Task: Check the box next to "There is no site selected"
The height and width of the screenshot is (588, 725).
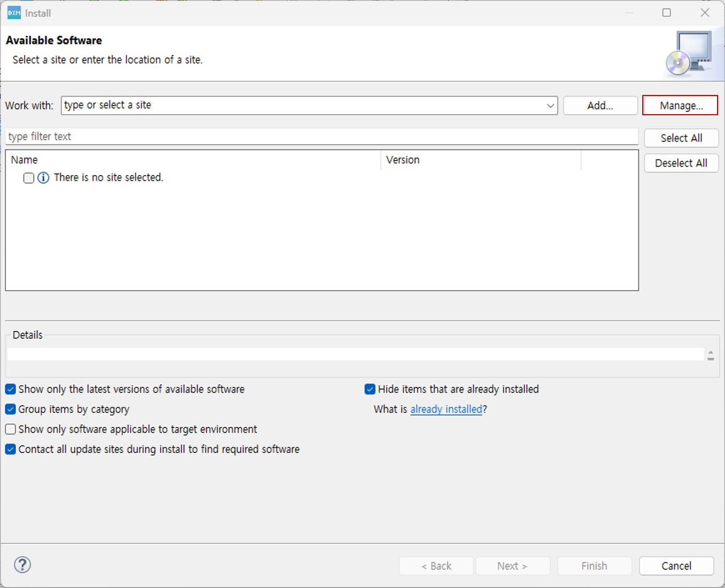Action: click(28, 178)
